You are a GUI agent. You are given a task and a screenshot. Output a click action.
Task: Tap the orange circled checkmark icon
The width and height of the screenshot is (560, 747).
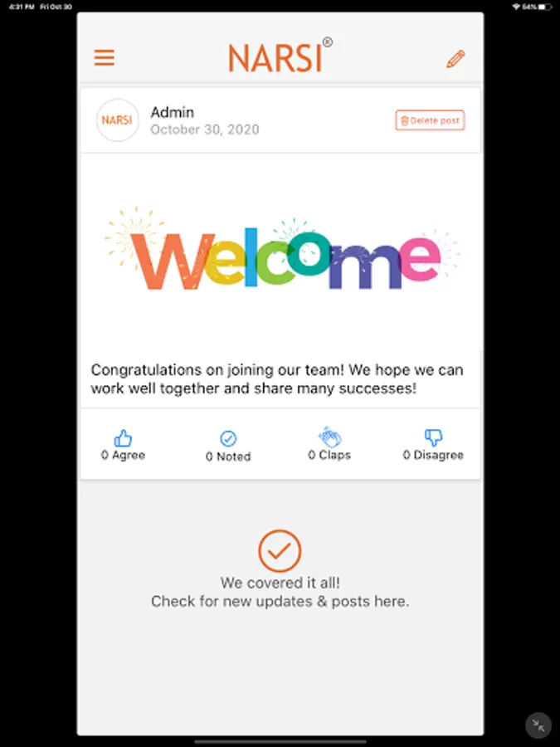(x=280, y=551)
